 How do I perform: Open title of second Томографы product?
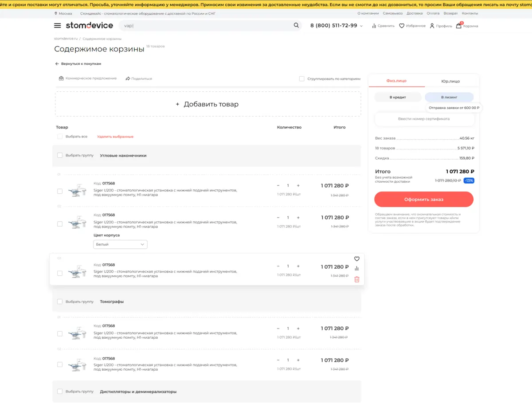pos(165,367)
